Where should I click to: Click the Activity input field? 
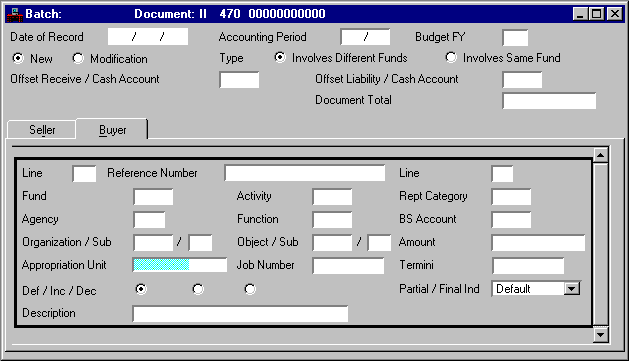click(332, 197)
